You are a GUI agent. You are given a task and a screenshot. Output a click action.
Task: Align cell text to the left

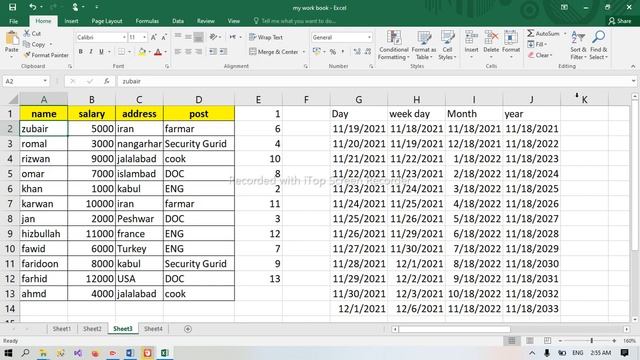178,52
